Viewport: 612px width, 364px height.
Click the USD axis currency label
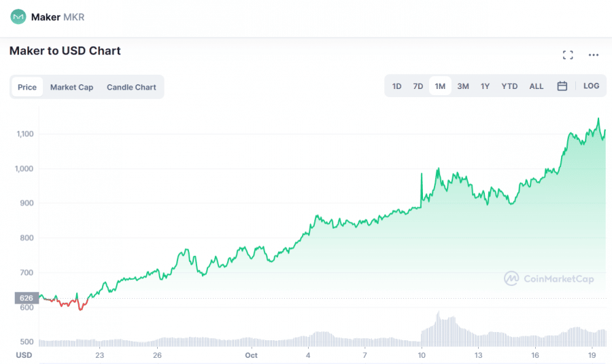tap(24, 355)
